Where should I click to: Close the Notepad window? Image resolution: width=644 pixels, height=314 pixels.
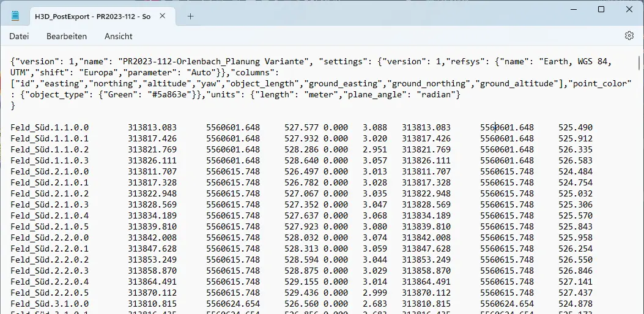pyautogui.click(x=629, y=9)
